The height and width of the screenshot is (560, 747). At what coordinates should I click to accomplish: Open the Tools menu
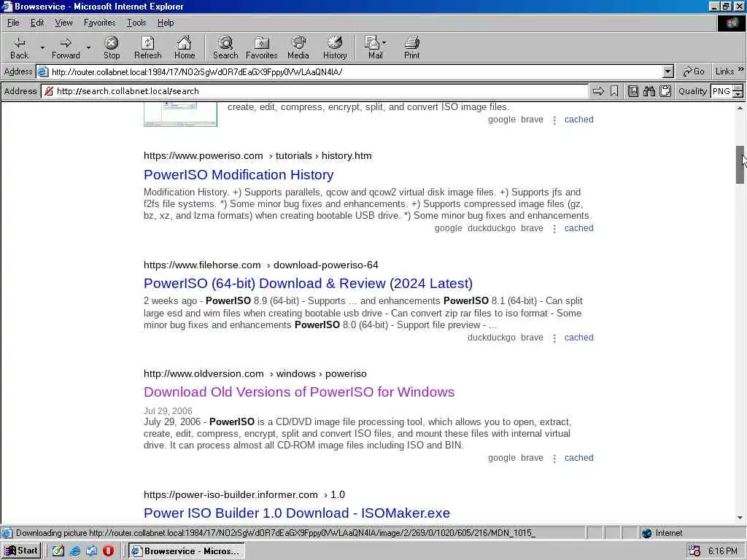[x=136, y=23]
